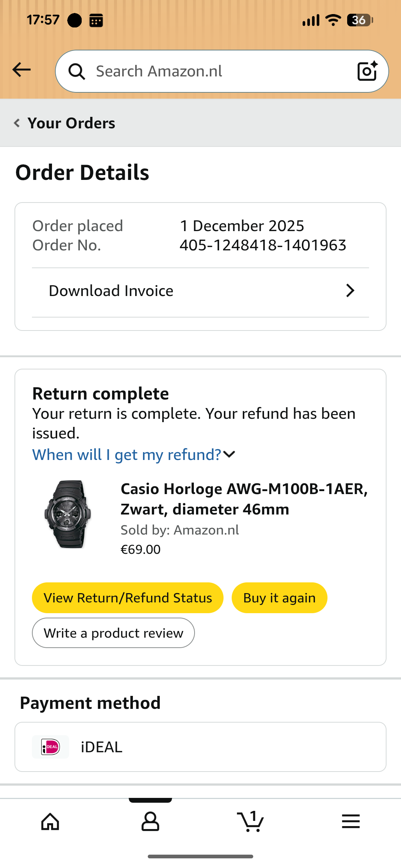Open the Download Invoice chevron
401x868 pixels.
click(x=350, y=291)
